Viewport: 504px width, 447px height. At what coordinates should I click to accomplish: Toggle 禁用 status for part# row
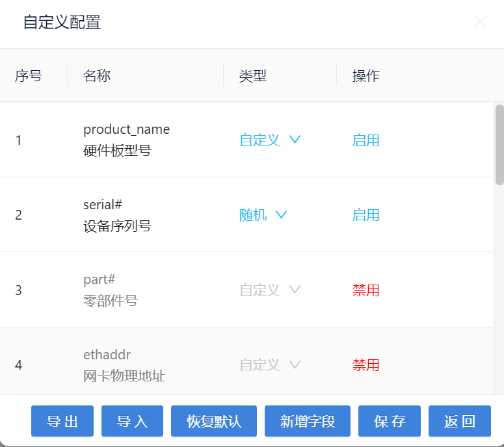[x=365, y=290]
